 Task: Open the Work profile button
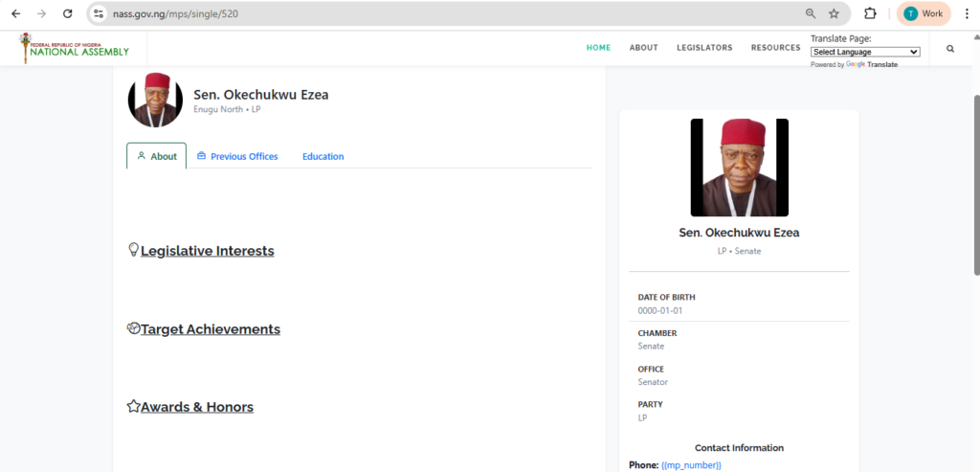pyautogui.click(x=924, y=13)
